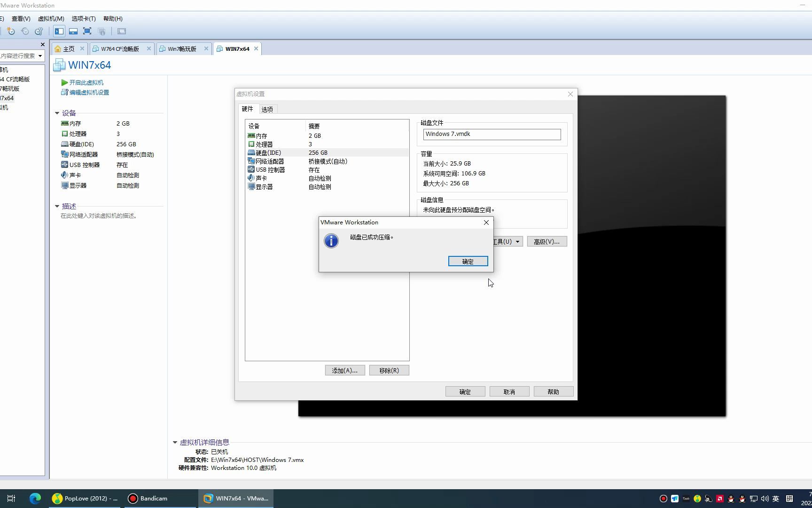Switch to the 选项 tab in settings dialog

click(267, 110)
